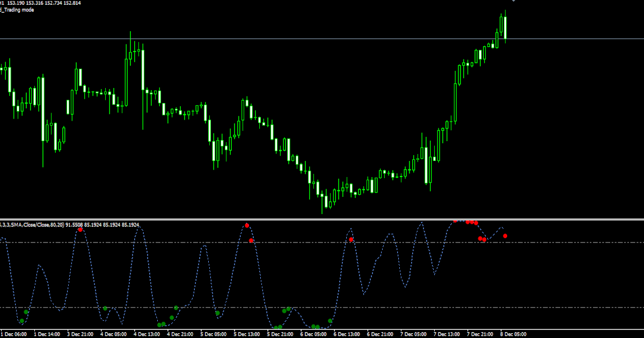The width and height of the screenshot is (644, 338).
Task: Click the 5 Dec 21:00 axis label
Action: coord(279,332)
